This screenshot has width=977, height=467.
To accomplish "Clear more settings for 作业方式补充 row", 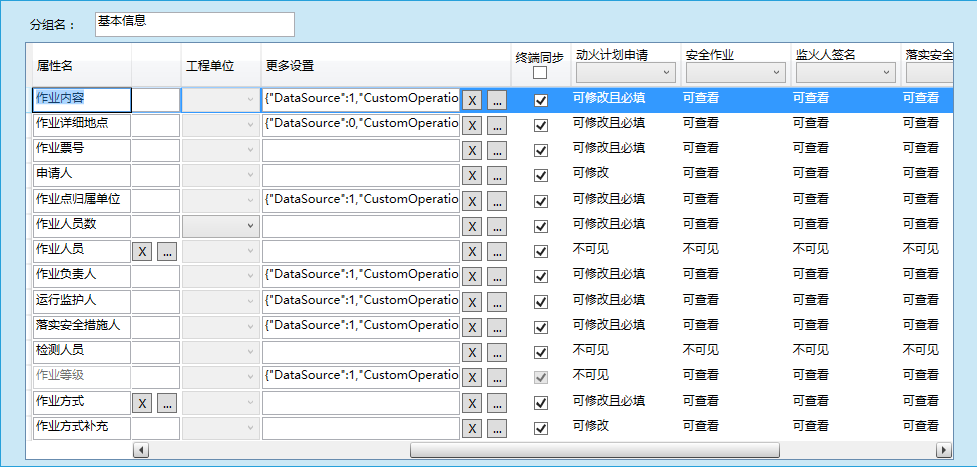I will click(472, 428).
